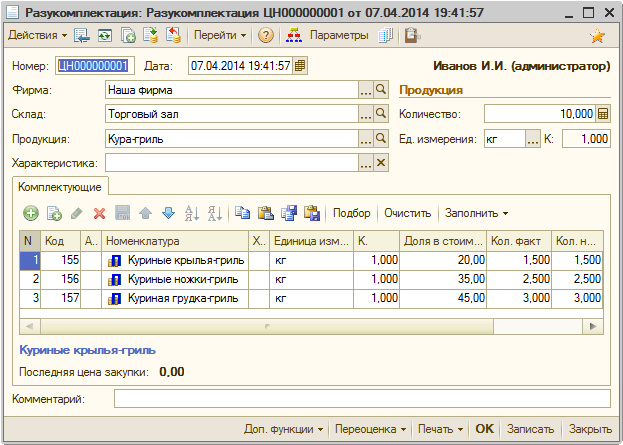Open calculator for Количество field
Image resolution: width=623 pixels, height=445 pixels.
(x=603, y=113)
